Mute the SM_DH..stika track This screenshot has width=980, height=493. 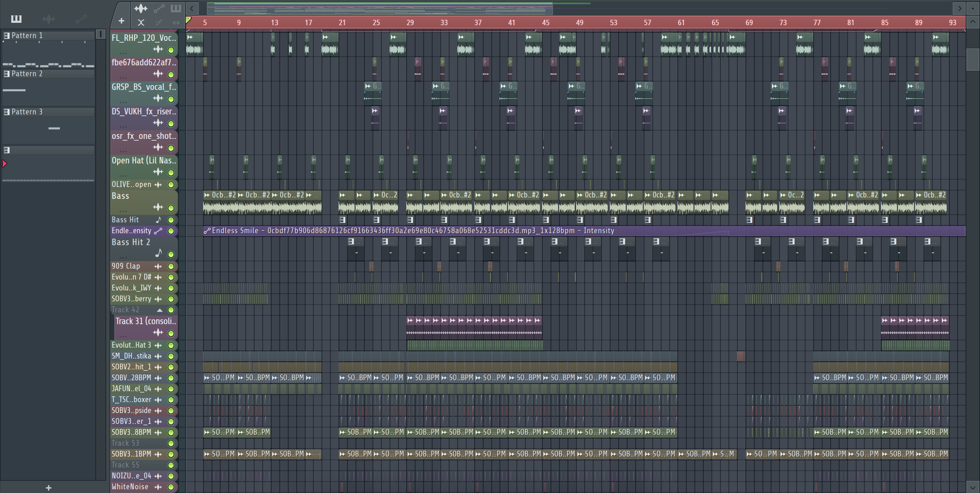click(171, 356)
